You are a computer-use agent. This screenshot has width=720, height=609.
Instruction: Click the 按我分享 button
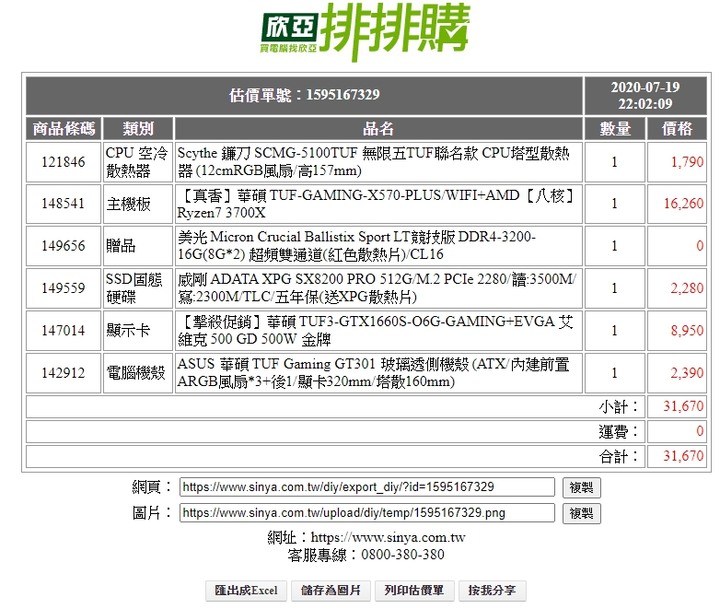[x=492, y=591]
